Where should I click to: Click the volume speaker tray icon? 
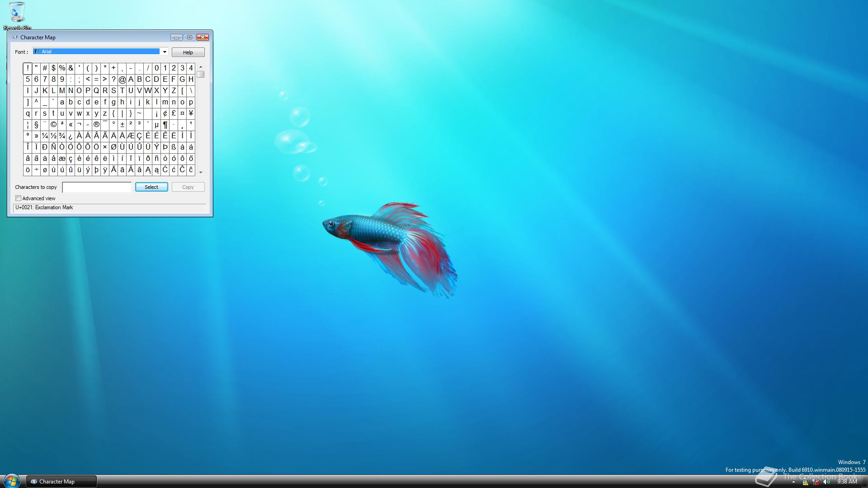[827, 482]
